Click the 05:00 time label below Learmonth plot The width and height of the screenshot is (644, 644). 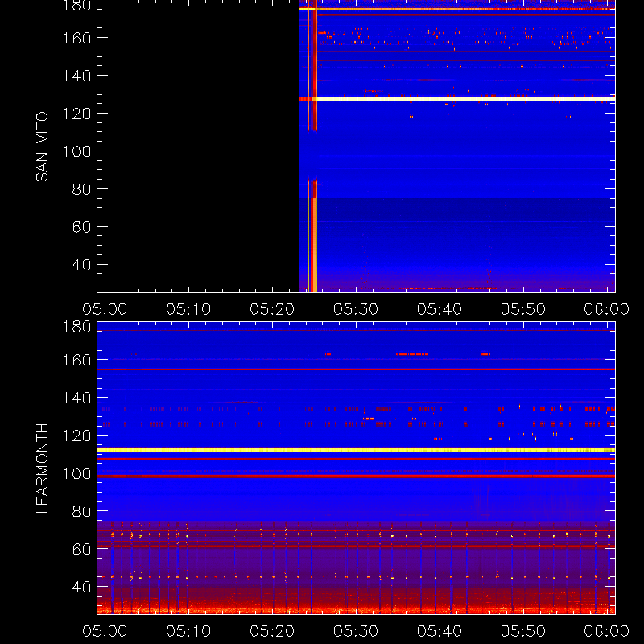pos(105,631)
